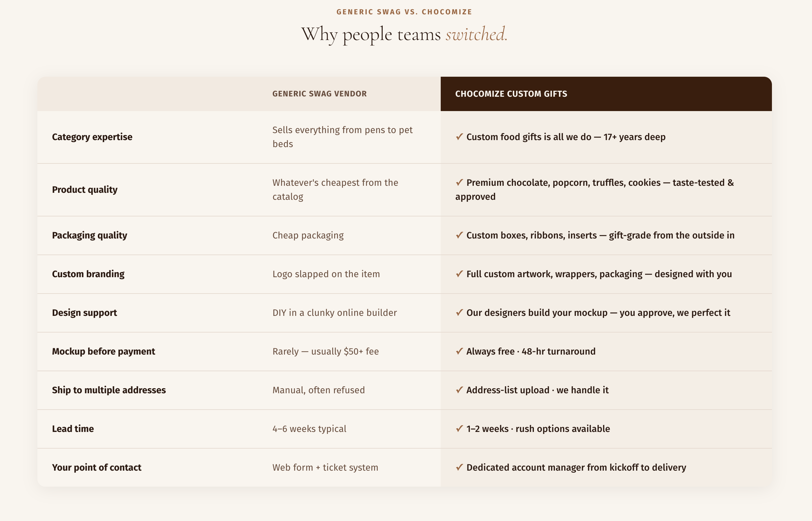Click the checkmark next to Premium chocolate
This screenshot has height=521, width=812.
click(x=459, y=183)
